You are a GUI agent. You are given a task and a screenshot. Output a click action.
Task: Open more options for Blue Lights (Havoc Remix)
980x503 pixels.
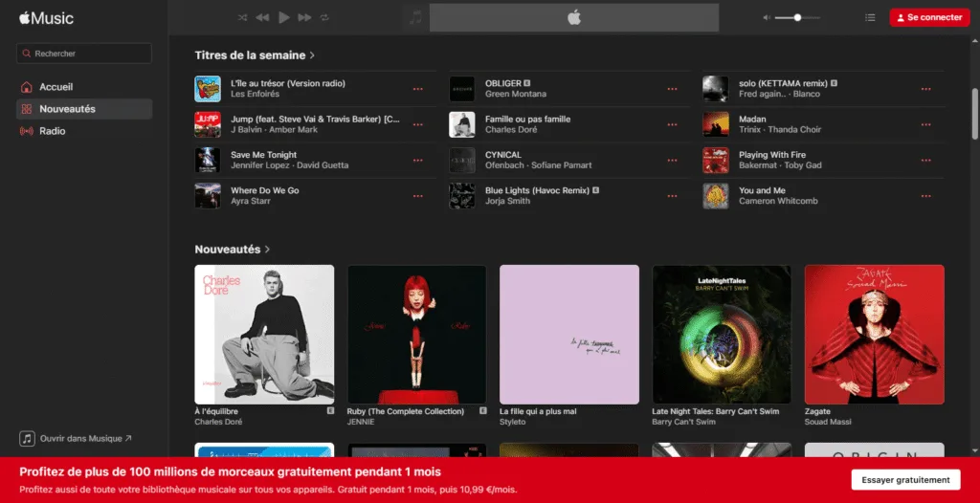tap(672, 196)
